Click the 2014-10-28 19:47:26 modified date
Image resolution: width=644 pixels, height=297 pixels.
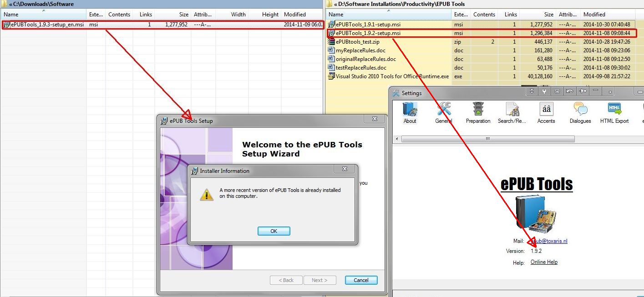[x=606, y=42]
